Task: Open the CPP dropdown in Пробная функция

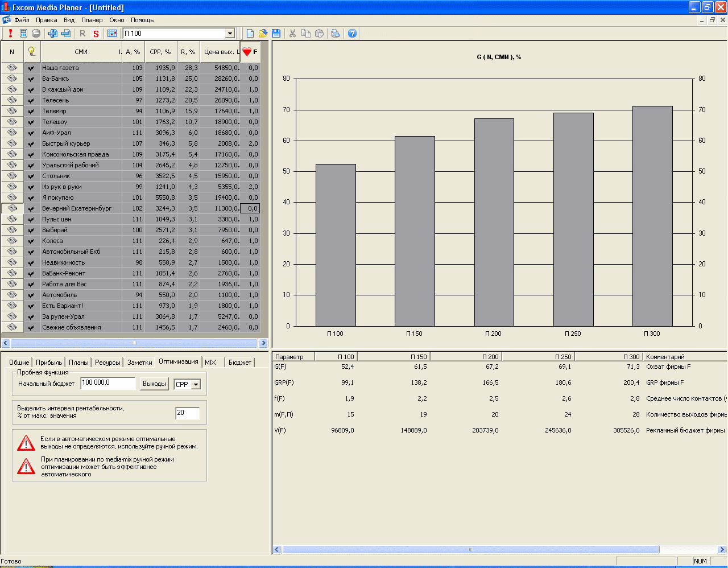Action: point(196,385)
